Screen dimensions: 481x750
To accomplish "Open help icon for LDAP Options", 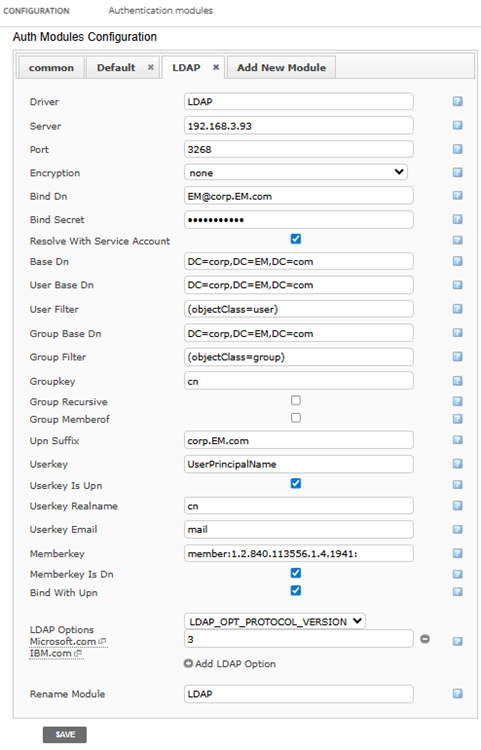I will (457, 641).
